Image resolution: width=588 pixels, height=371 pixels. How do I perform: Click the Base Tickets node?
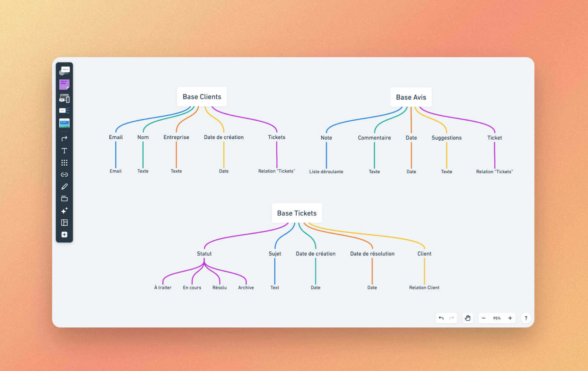[297, 213]
